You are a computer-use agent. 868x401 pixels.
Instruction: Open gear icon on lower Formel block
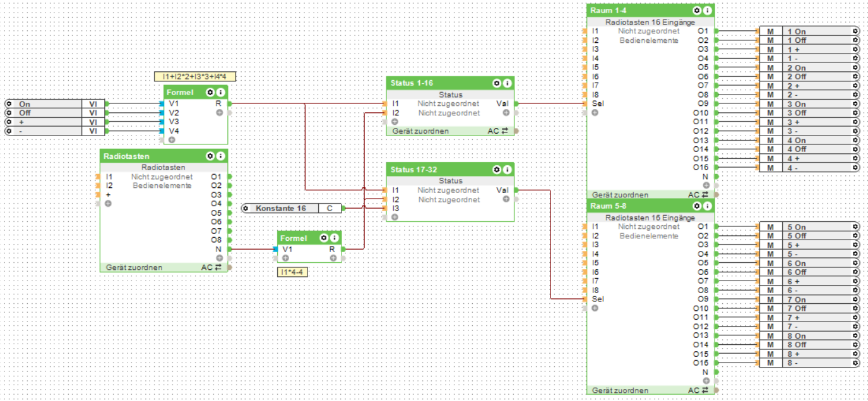pos(324,238)
